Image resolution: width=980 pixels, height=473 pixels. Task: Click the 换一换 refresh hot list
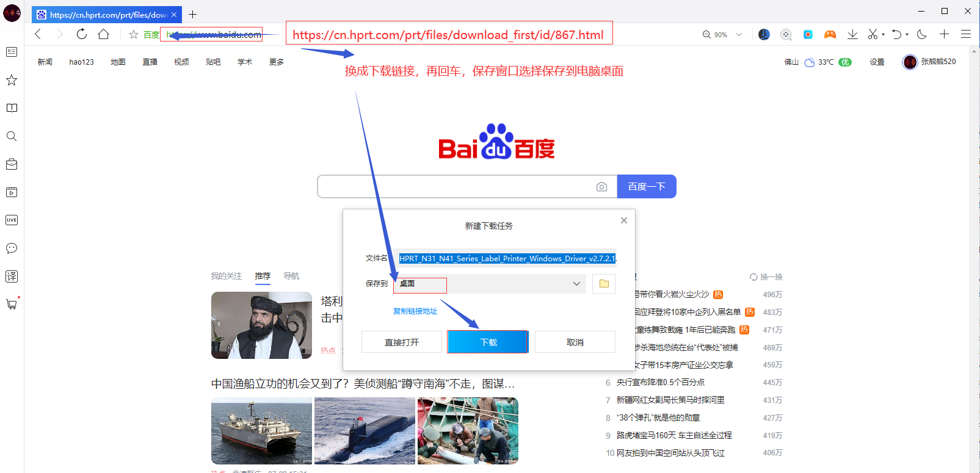(x=766, y=276)
